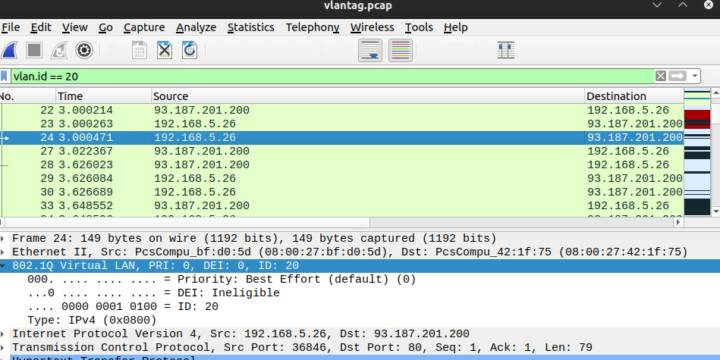Viewport: 720px width, 360px height.
Task: Select the ID: 20 field line
Action: pyautogui.click(x=123, y=306)
